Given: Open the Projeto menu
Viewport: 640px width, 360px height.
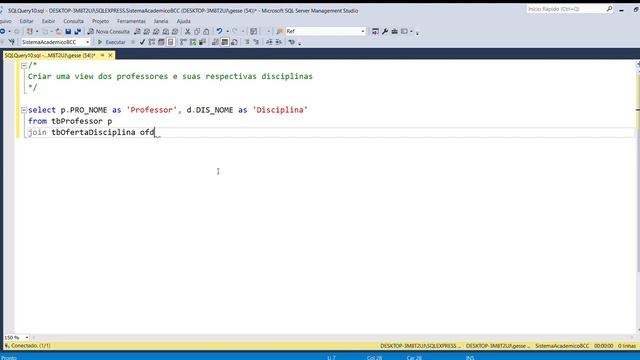Looking at the screenshot, I should pos(100,21).
